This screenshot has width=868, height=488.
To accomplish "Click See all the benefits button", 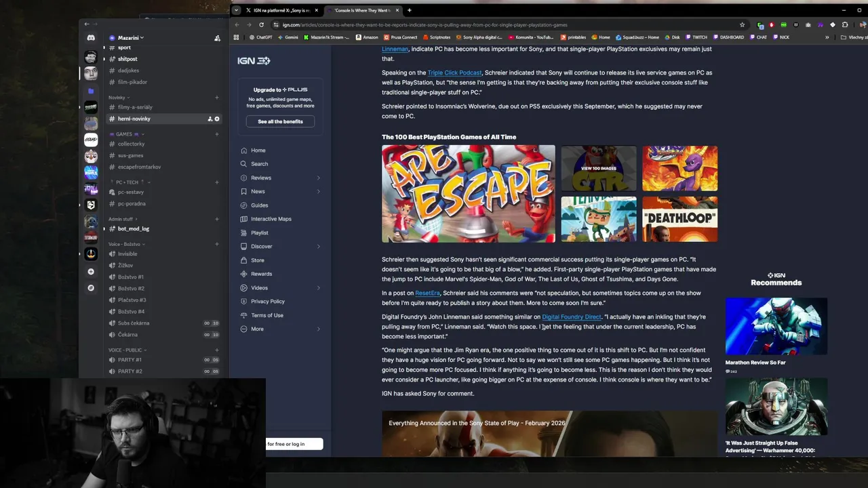I will 280,121.
